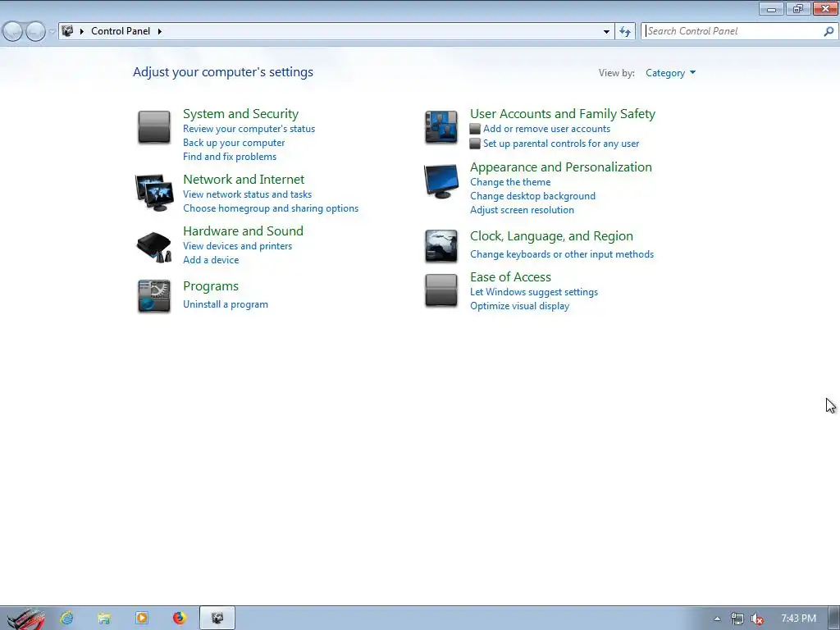
Task: Click Review your computer's status
Action: pyautogui.click(x=249, y=129)
